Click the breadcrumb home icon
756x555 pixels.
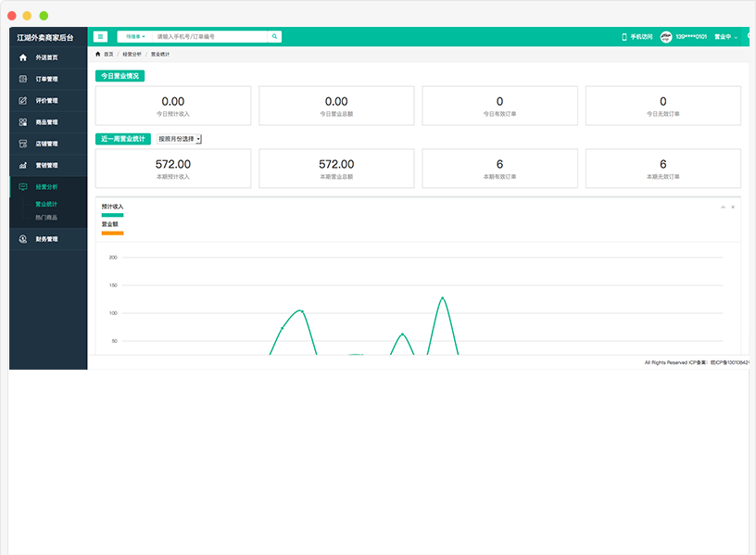pyautogui.click(x=98, y=54)
